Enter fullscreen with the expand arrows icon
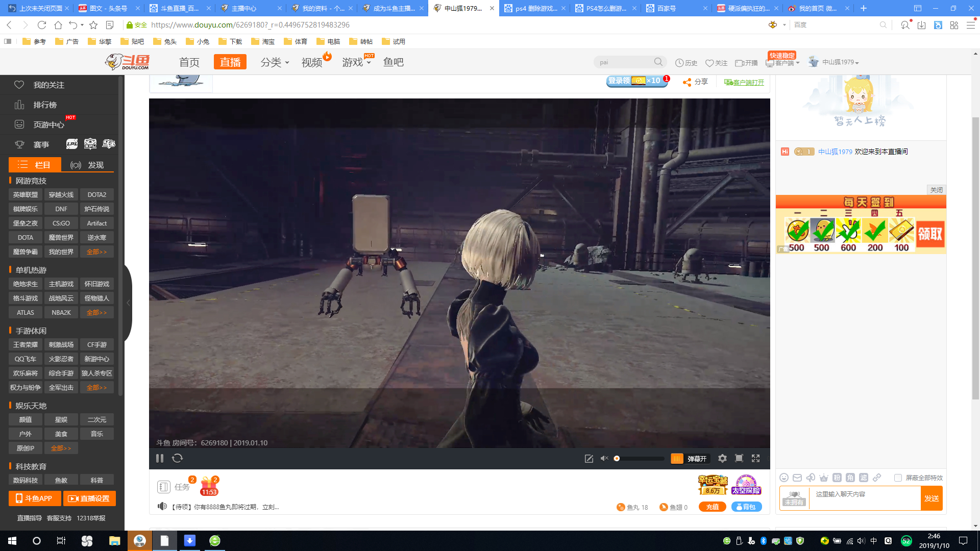 756,458
